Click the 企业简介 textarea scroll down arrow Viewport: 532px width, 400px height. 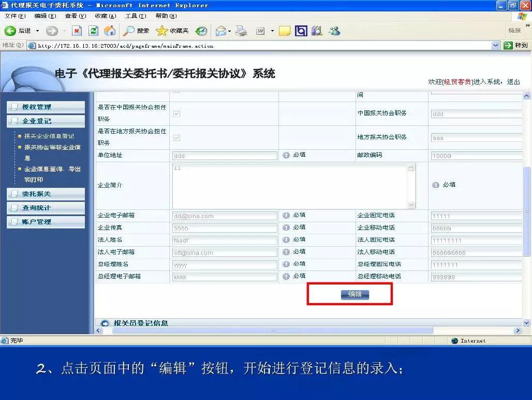411,205
